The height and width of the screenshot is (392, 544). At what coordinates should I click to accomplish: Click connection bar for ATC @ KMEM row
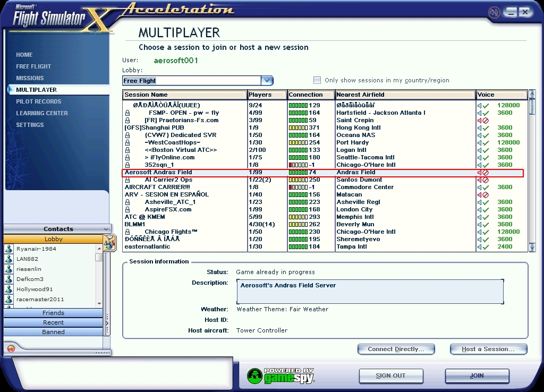(x=298, y=217)
